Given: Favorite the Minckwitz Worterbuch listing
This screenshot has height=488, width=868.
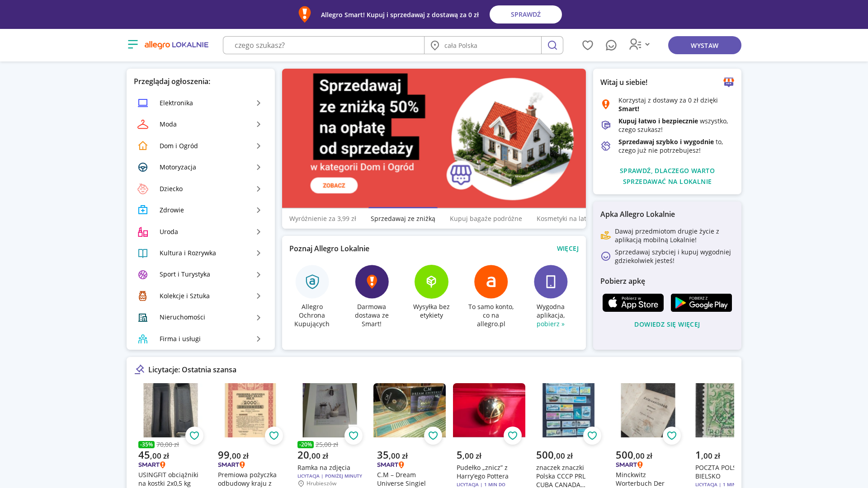Looking at the screenshot, I should pos(672,436).
